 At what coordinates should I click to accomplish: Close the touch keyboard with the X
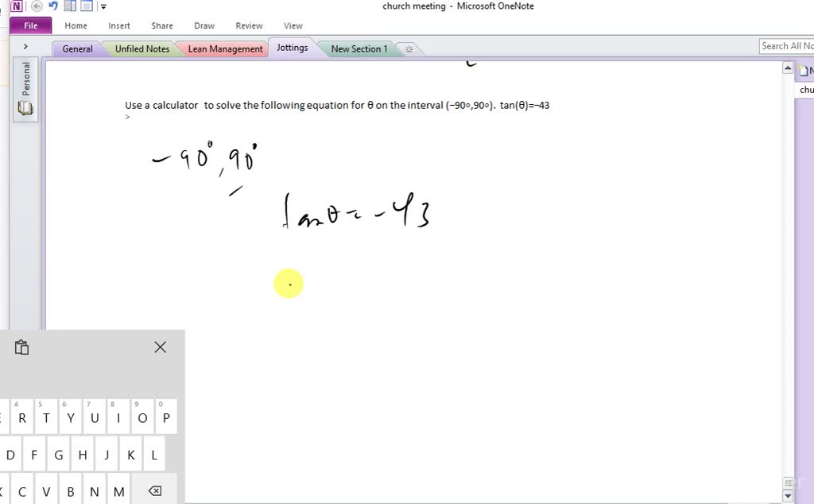point(160,347)
